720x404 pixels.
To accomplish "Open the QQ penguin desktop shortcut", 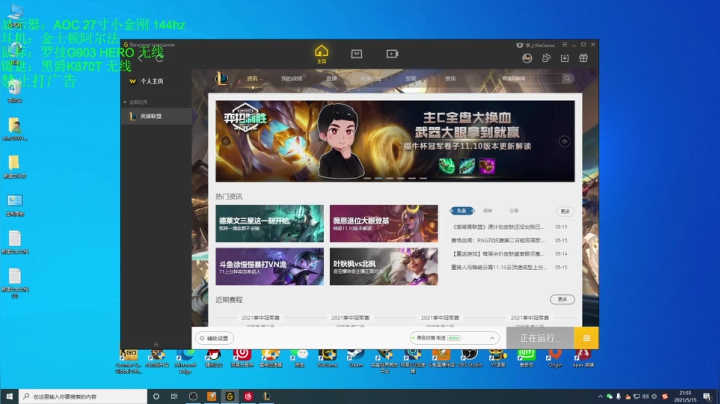I will click(x=214, y=359).
